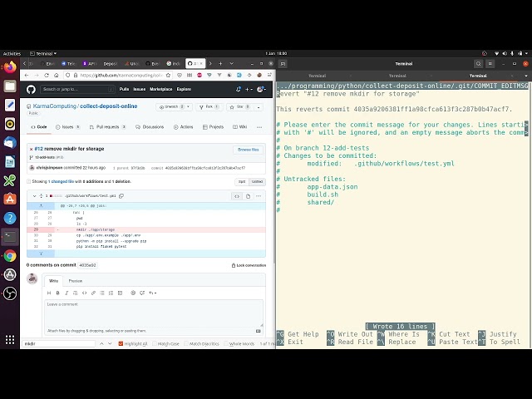Show more repository tabs ellipsis
The width and height of the screenshot is (532, 399).
(259, 127)
